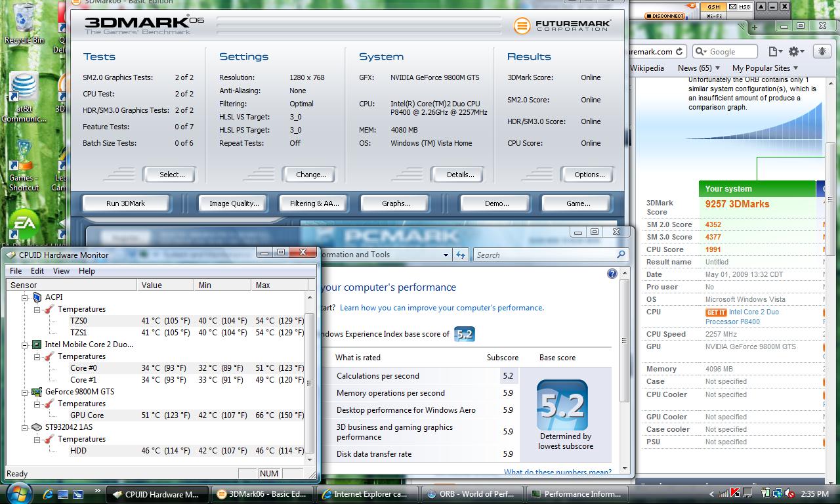Click the volume icon in system tray

click(x=791, y=493)
